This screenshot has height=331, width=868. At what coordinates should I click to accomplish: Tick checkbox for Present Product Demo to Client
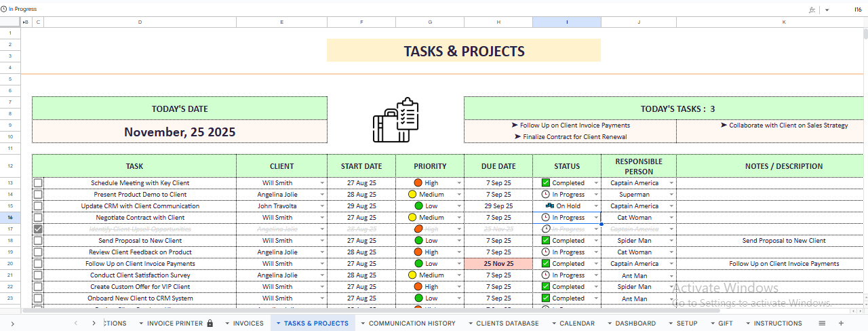(x=38, y=195)
